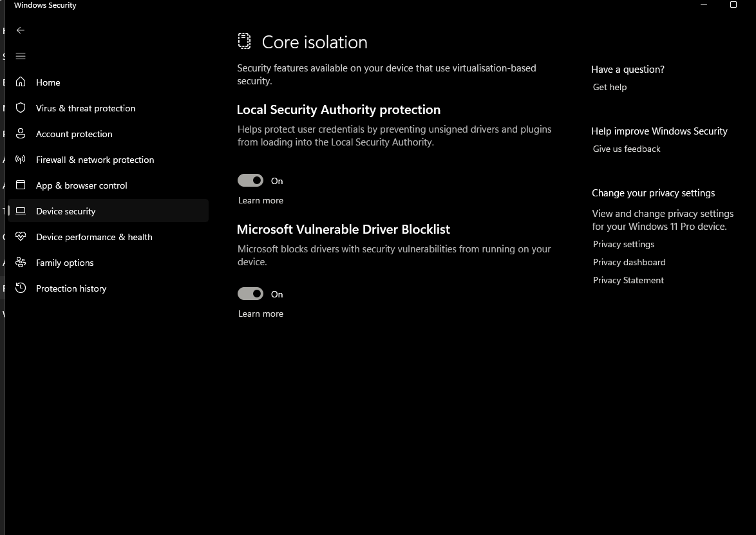756x535 pixels.
Task: Open Learn more under Vulnerable Driver Blocklist
Action: click(x=261, y=314)
